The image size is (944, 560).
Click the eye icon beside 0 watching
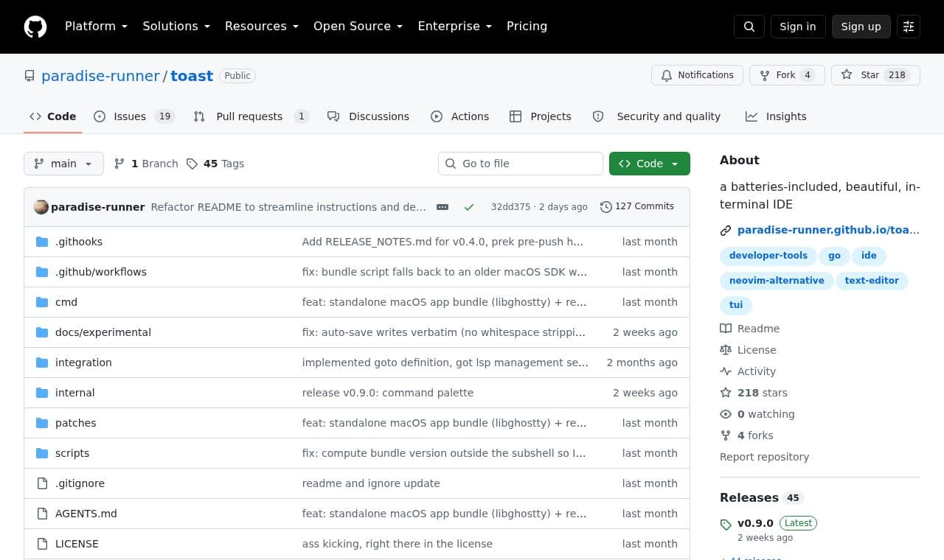click(x=726, y=414)
